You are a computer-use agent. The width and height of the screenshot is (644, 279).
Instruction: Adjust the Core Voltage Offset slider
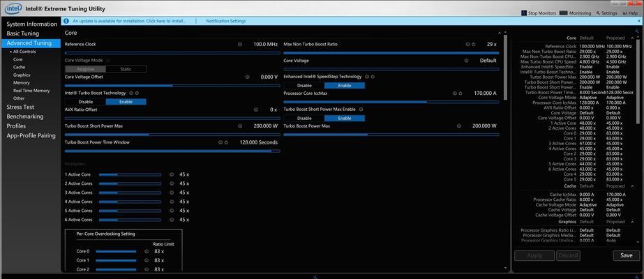[172, 86]
